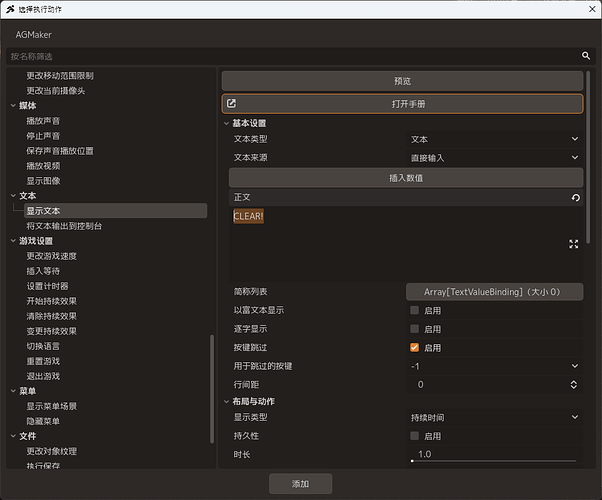The width and height of the screenshot is (602, 500).
Task: Collapse the 文件 tree category
Action: (x=13, y=436)
